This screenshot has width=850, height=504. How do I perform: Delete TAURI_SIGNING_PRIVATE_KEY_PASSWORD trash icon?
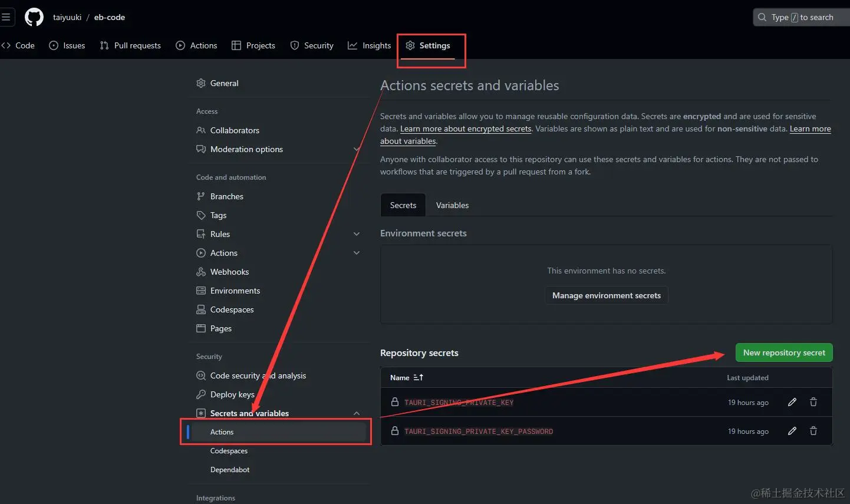[x=813, y=431]
